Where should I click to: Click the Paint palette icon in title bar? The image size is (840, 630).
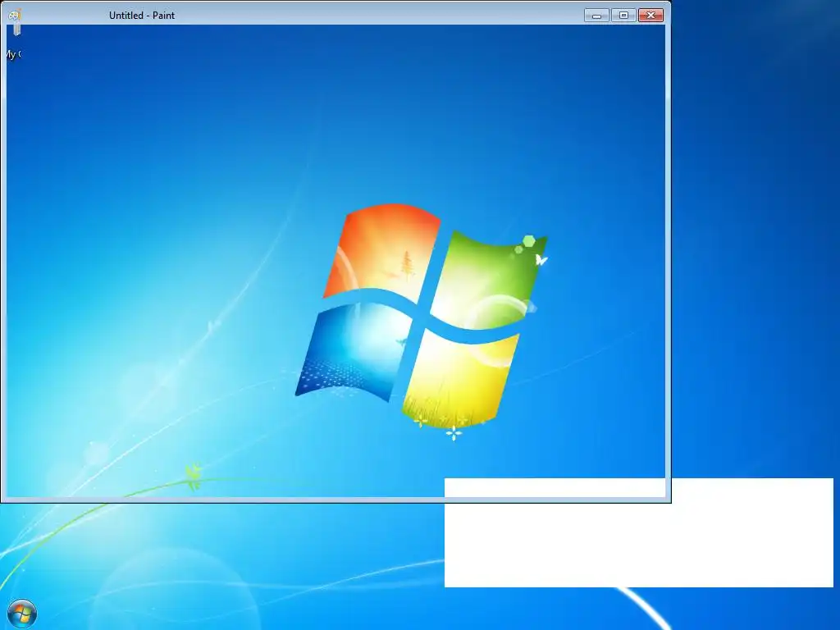(x=15, y=15)
